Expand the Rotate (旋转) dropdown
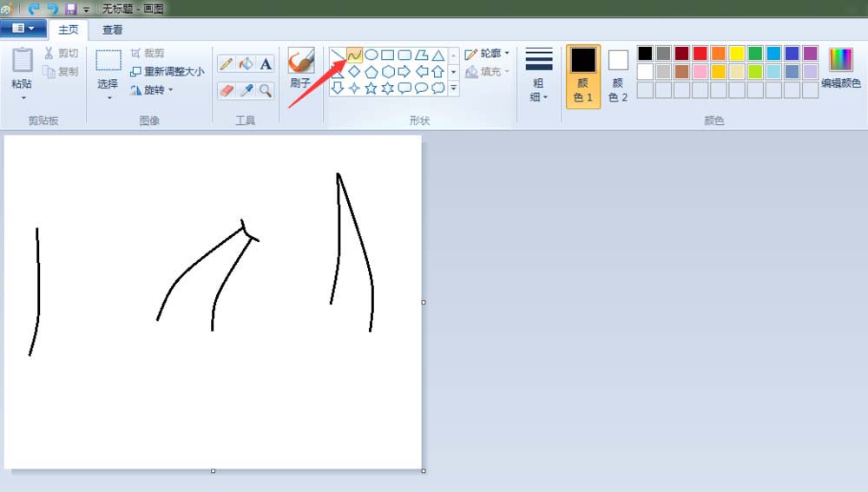This screenshot has height=492, width=868. [x=170, y=89]
